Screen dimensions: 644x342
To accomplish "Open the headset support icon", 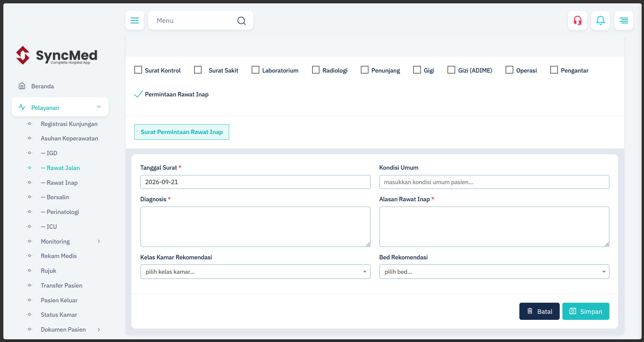I will 577,20.
